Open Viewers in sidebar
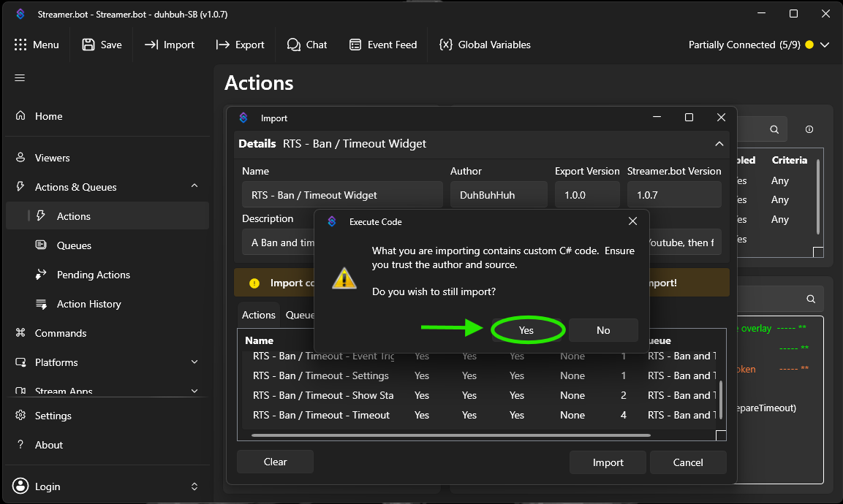Image resolution: width=843 pixels, height=504 pixels. coord(107,158)
